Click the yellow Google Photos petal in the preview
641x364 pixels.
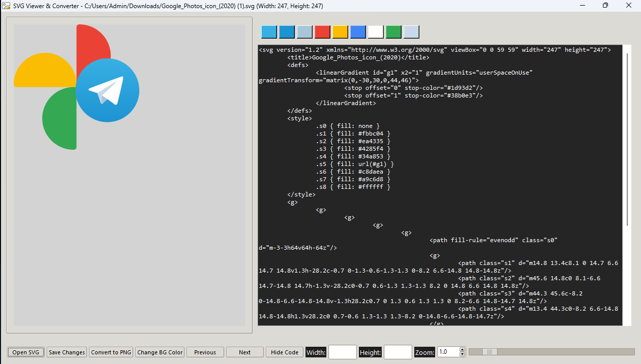pos(44,70)
